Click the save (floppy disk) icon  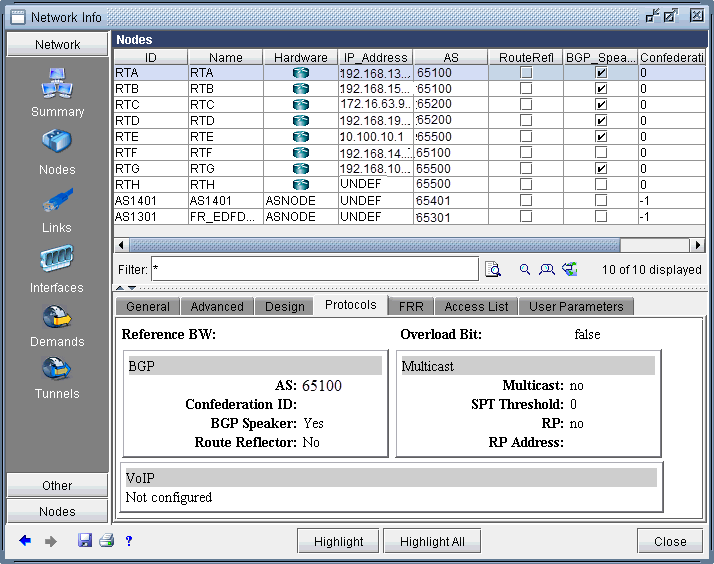pos(85,541)
